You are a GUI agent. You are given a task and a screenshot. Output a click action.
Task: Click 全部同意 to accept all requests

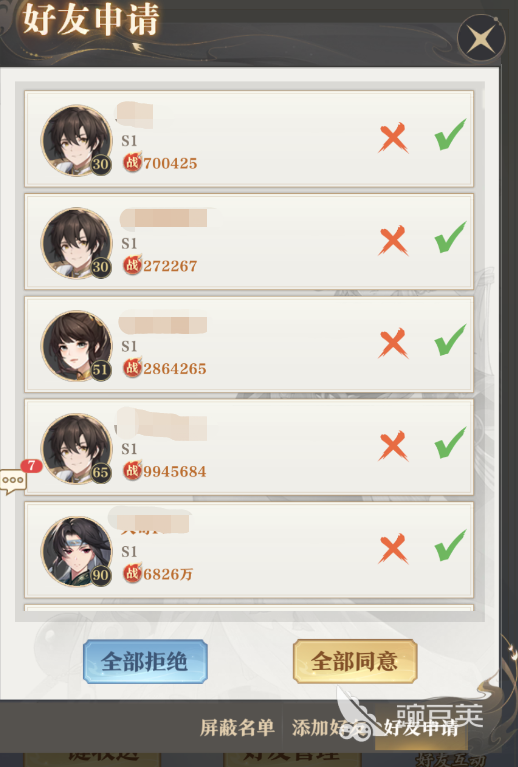[355, 661]
